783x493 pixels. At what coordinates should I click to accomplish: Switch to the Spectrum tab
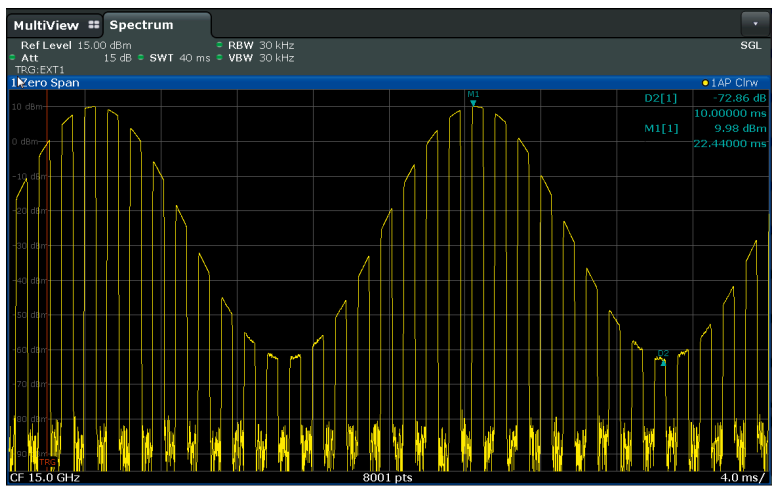tap(141, 25)
